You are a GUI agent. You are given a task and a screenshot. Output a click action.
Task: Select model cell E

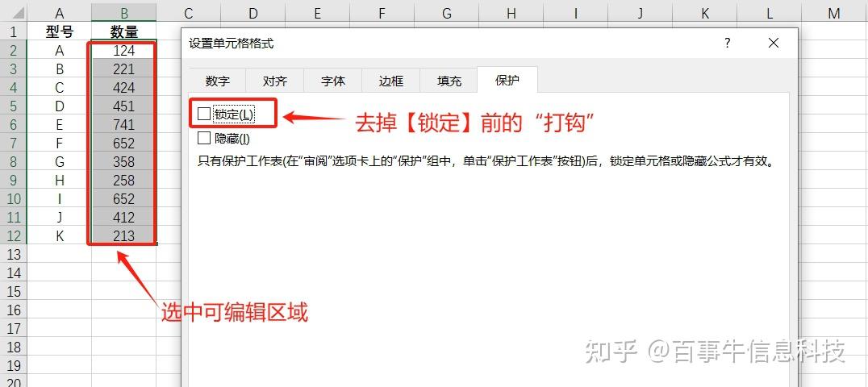[x=59, y=125]
